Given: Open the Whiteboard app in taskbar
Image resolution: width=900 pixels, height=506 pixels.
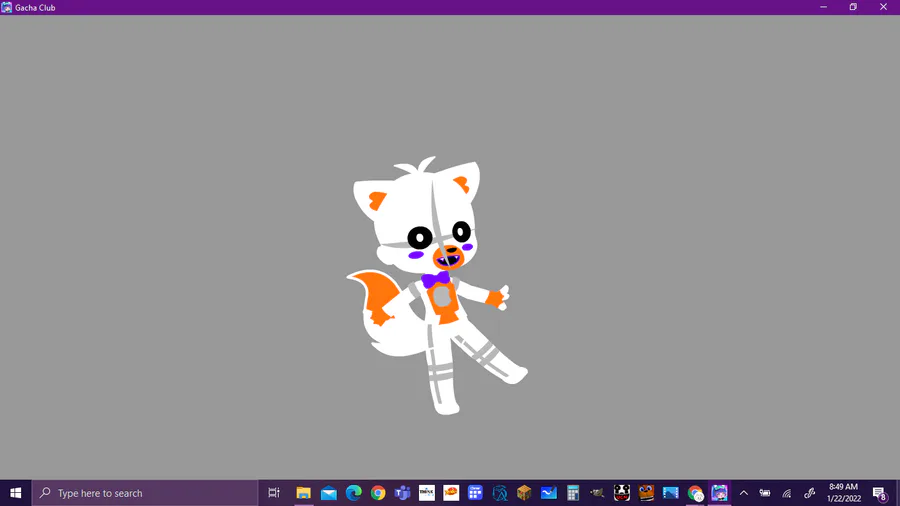Looking at the screenshot, I should [x=549, y=493].
